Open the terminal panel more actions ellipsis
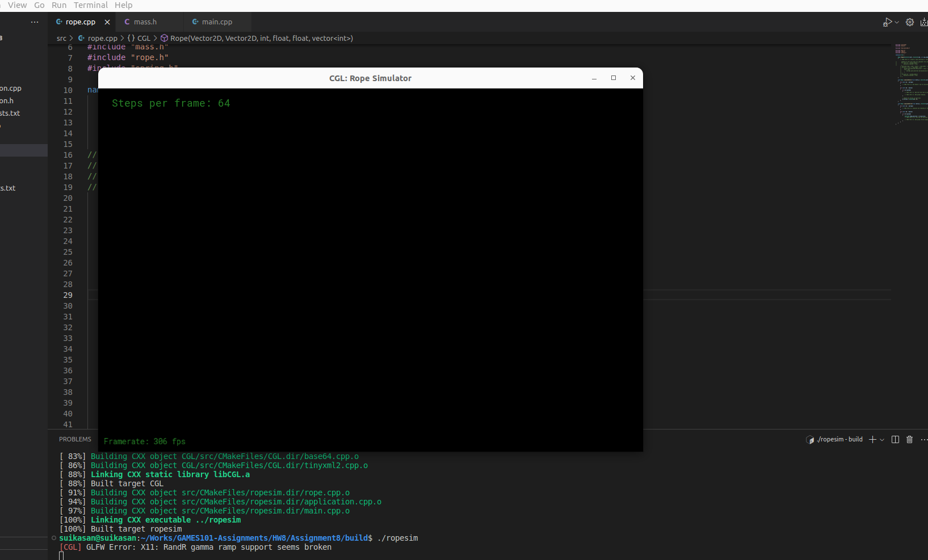 (924, 440)
